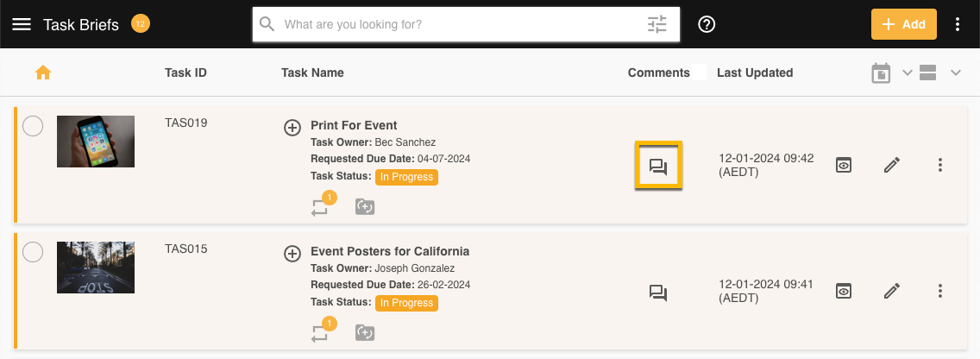
Task: Select the TAS015 row radio button
Action: [x=33, y=253]
